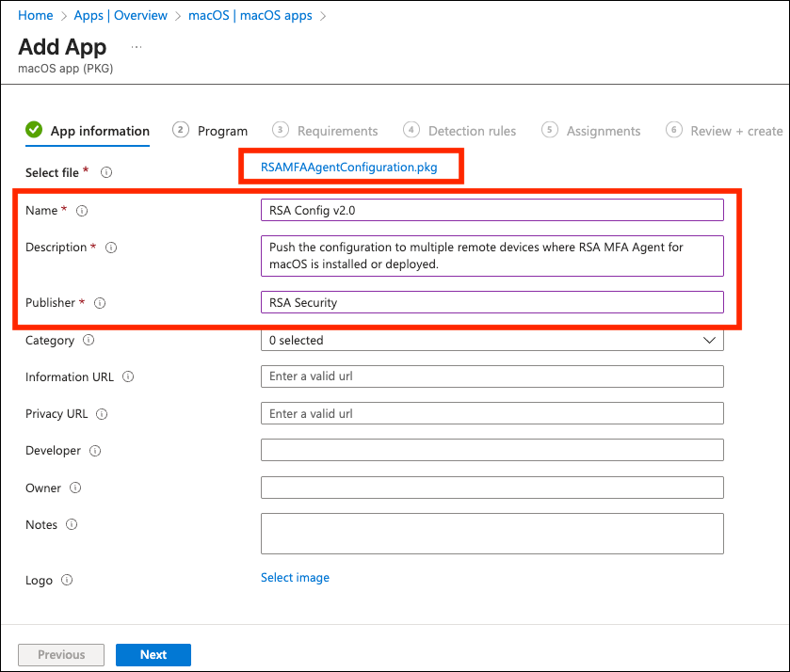Click the Publisher info icon
The image size is (790, 672).
pyautogui.click(x=100, y=303)
